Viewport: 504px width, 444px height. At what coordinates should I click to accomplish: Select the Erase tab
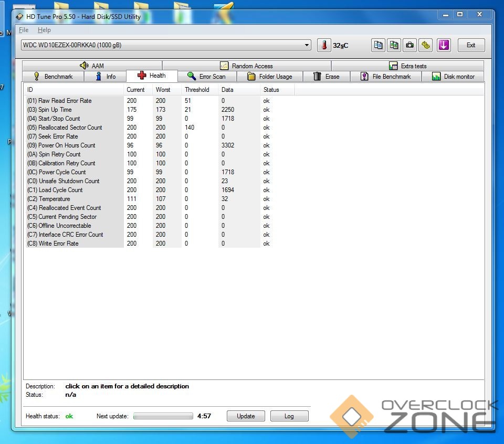coord(327,77)
